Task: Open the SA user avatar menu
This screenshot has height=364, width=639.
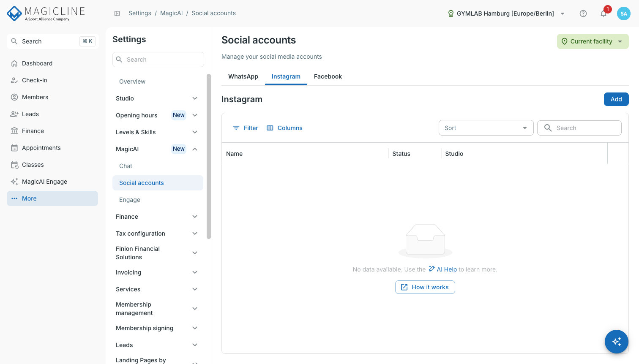Action: pos(624,14)
